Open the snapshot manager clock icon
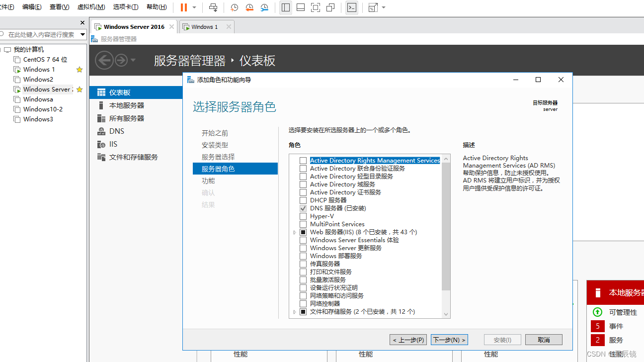Viewport: 644px width, 362px height. point(264,7)
